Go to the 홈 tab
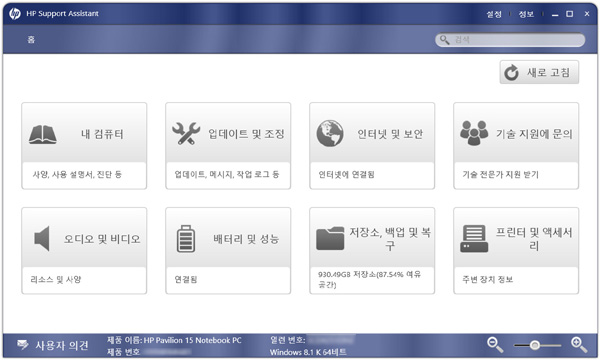The image size is (600, 360). [x=31, y=39]
